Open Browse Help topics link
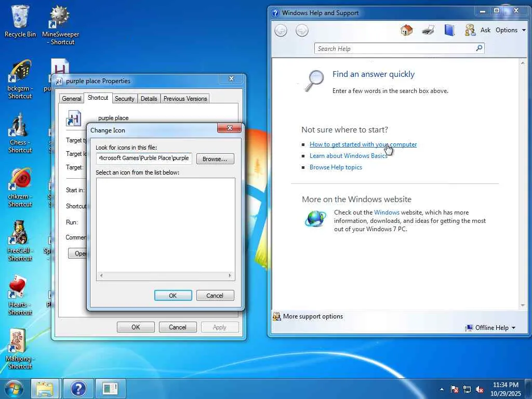 [x=336, y=167]
